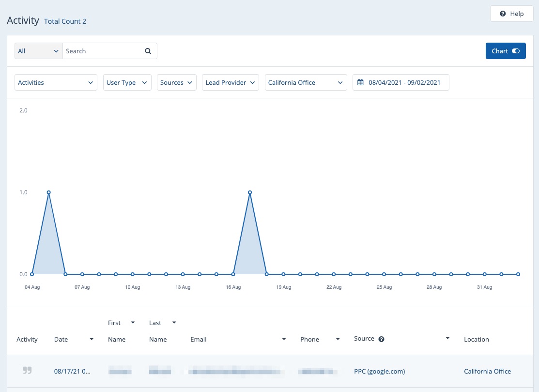Sort by Email column arrow

284,339
